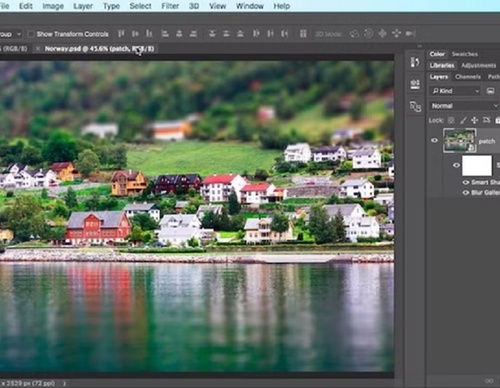Click the Lock position icon

[475, 120]
